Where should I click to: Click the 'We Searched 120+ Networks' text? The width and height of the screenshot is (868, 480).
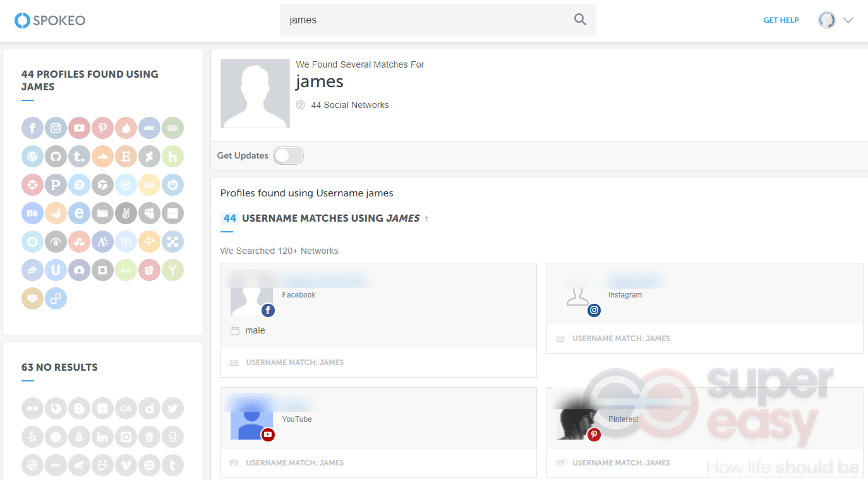(x=279, y=251)
